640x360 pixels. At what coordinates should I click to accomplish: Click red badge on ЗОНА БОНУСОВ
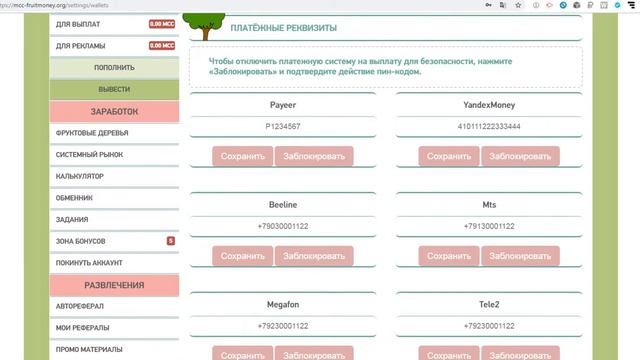[171, 241]
